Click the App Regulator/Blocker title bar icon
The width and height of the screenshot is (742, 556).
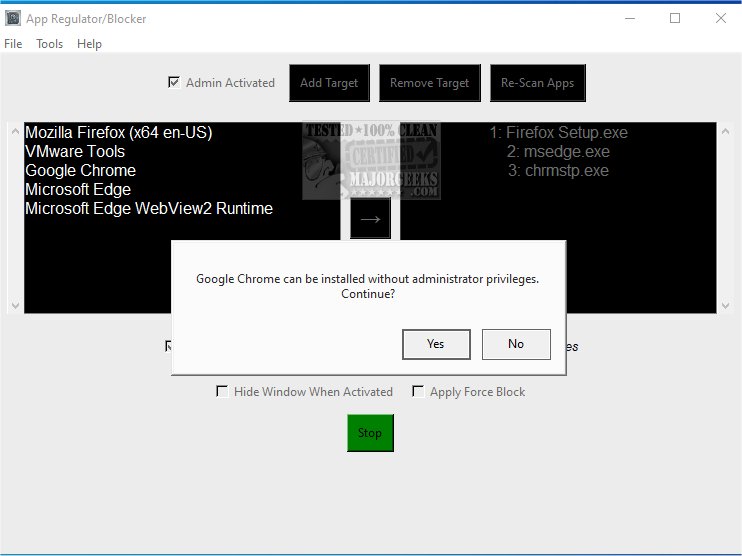click(x=13, y=18)
